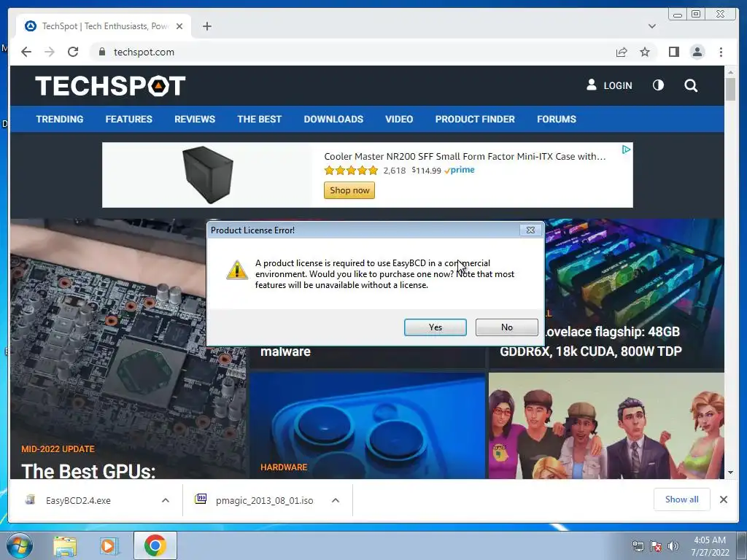Click the Shop now ad button

pyautogui.click(x=349, y=190)
